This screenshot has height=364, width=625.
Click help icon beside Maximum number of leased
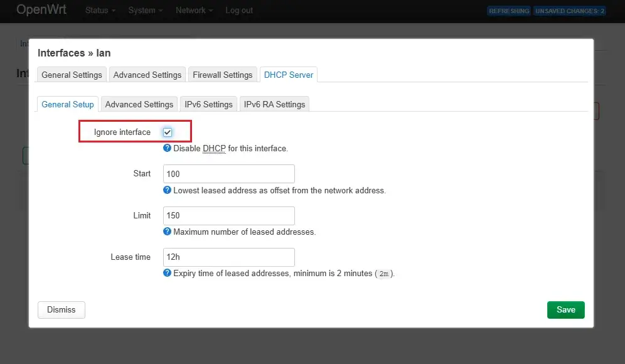click(x=167, y=232)
